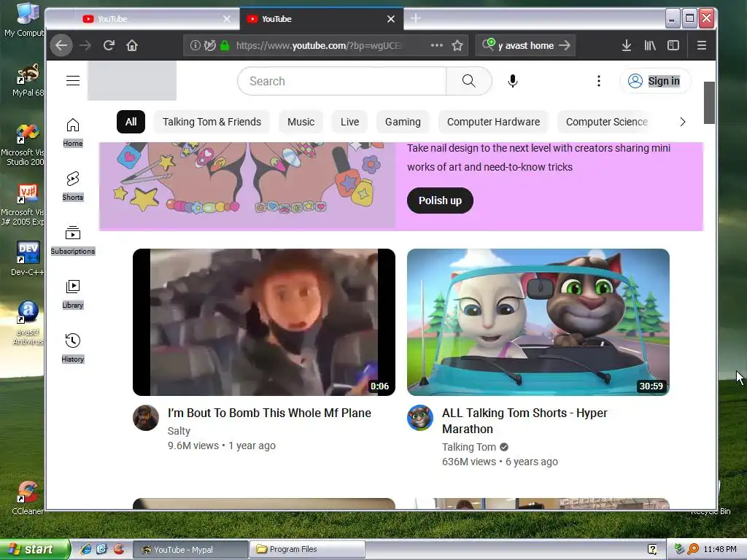Click the YouTube search magnifier button
747x560 pixels.
pyautogui.click(x=469, y=81)
